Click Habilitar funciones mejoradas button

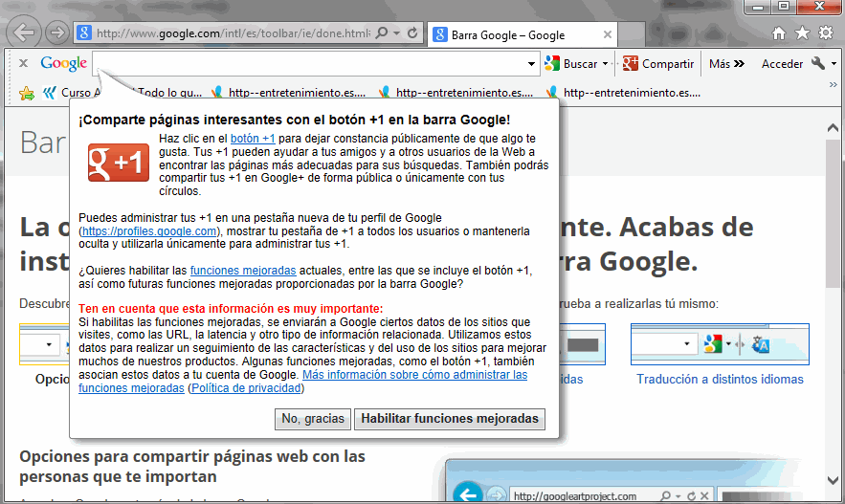450,419
